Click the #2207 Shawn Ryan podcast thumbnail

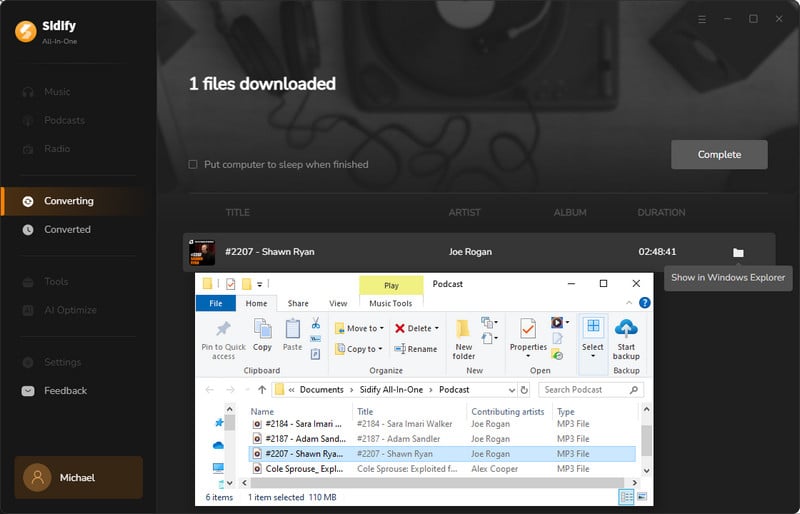pos(202,252)
